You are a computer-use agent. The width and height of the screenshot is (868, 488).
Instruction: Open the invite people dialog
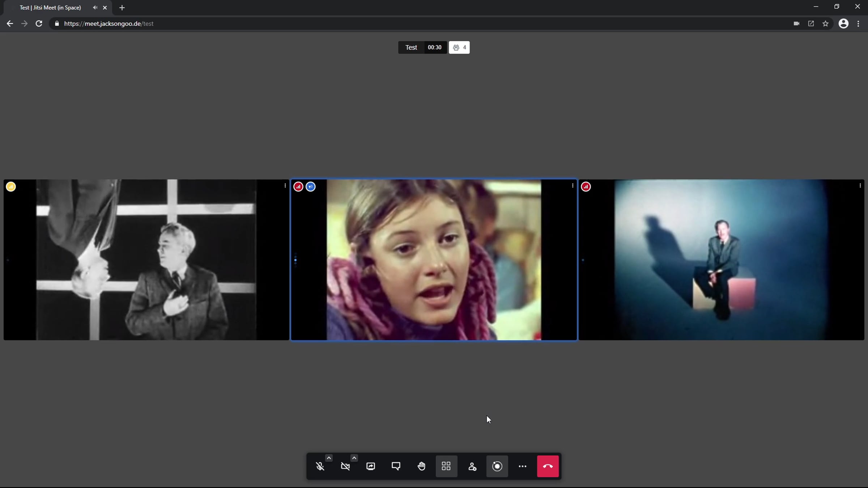472,466
